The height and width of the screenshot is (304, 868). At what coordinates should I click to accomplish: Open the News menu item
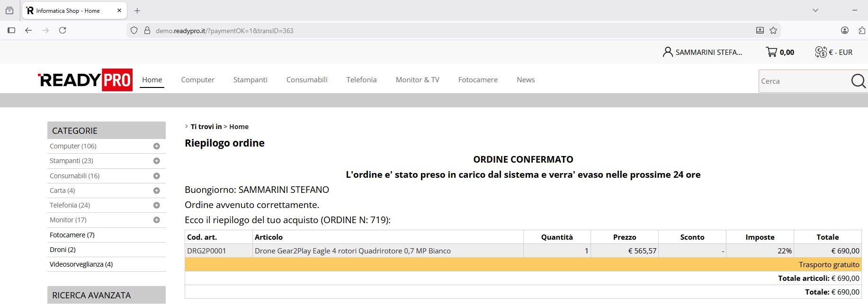(526, 80)
